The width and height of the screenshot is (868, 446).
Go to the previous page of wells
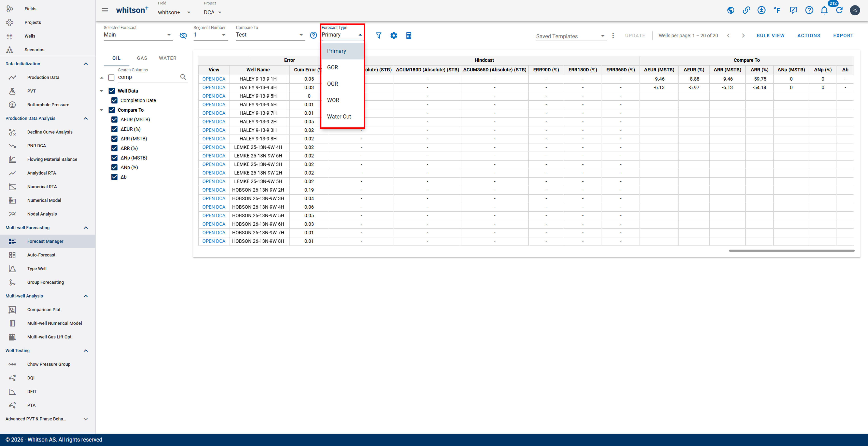point(728,35)
